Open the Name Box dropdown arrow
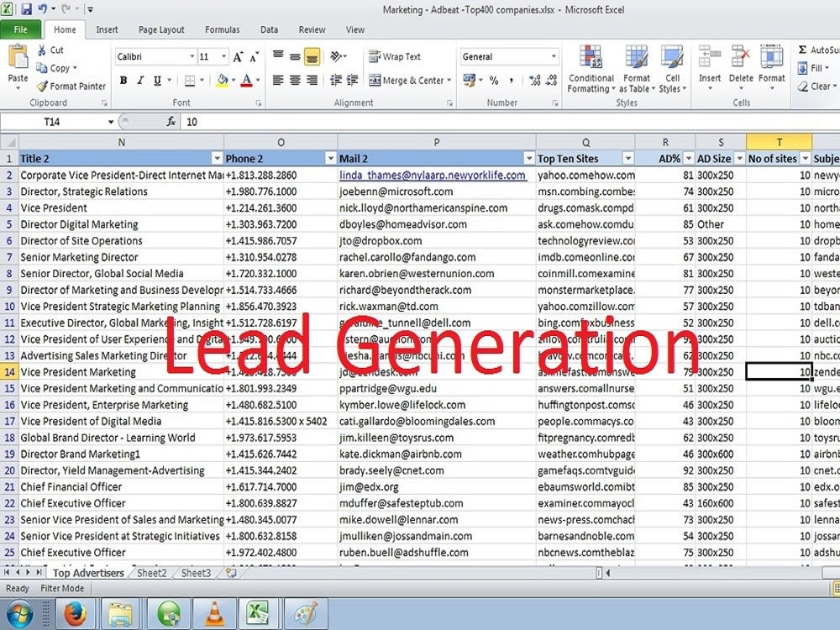 110,122
